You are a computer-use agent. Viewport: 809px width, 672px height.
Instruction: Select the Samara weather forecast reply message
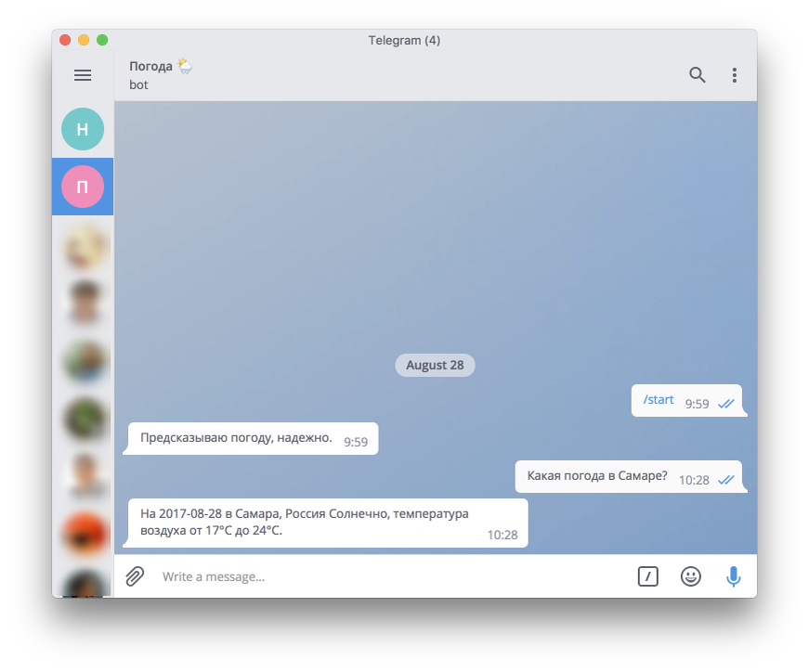click(x=326, y=523)
